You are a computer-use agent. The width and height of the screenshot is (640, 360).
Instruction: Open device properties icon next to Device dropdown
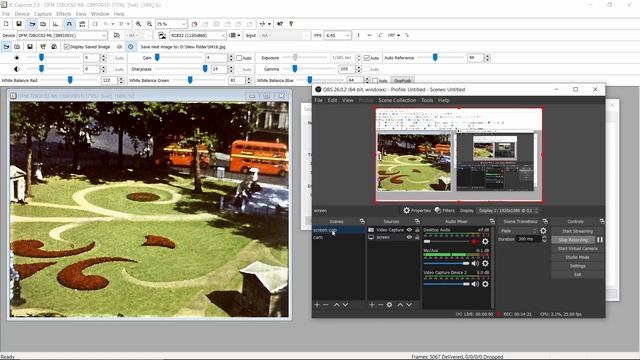tap(116, 36)
